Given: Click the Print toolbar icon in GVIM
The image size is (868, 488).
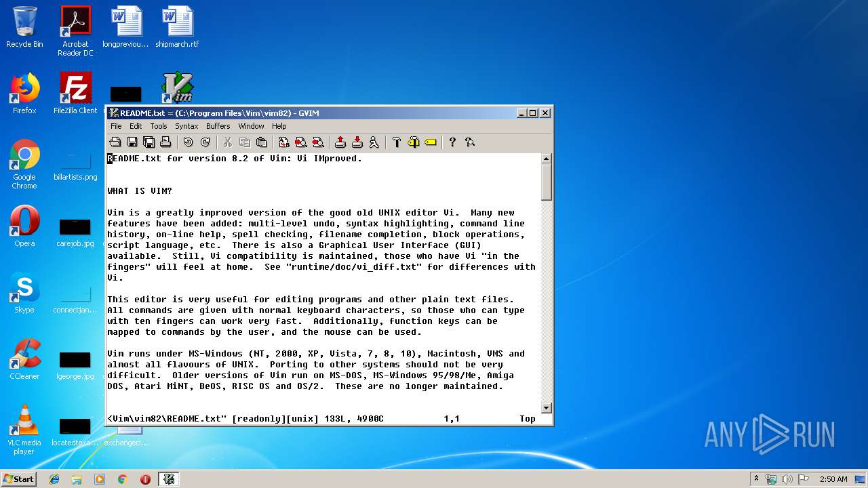Looking at the screenshot, I should click(x=165, y=142).
